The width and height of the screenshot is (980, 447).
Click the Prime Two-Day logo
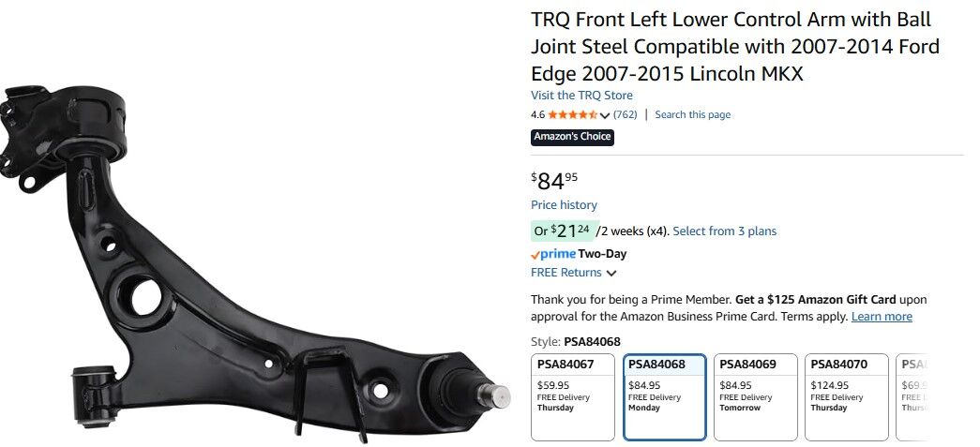(x=579, y=254)
